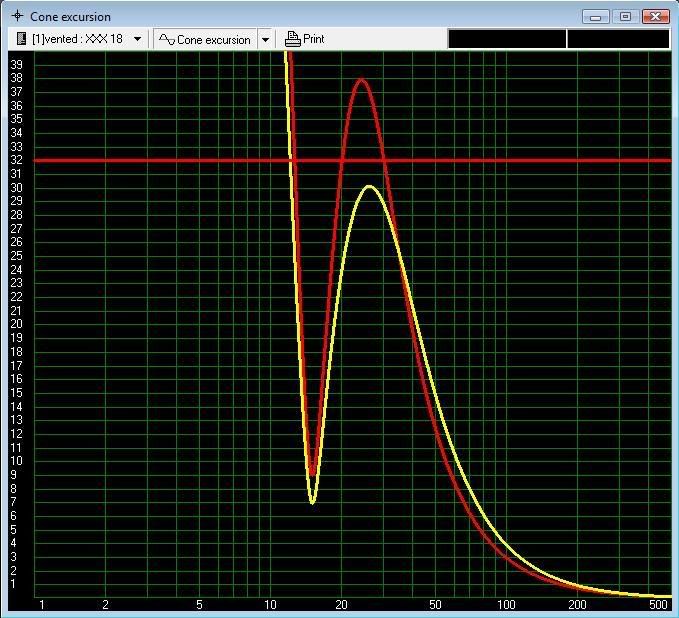Click the '39' label on the vertical axis

click(16, 65)
